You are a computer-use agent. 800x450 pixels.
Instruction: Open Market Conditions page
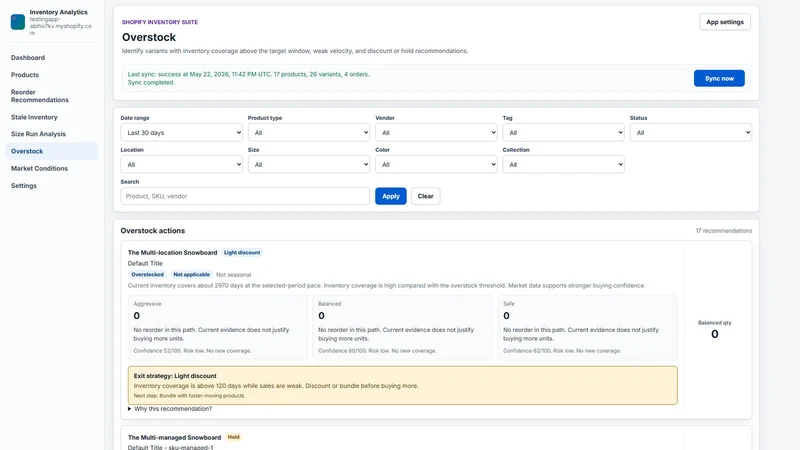(39, 168)
